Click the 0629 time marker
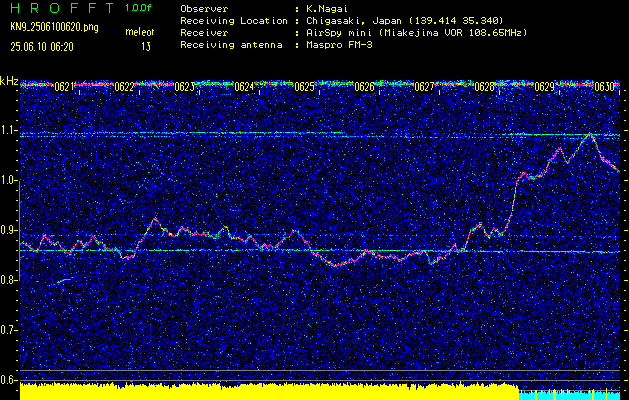The width and height of the screenshot is (629, 400). pos(544,87)
